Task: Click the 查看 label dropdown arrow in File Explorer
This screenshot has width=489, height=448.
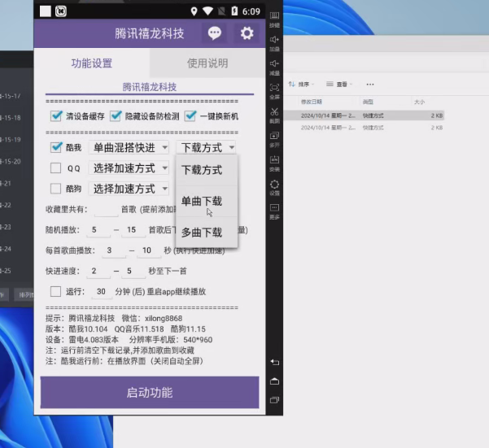Action: click(351, 84)
